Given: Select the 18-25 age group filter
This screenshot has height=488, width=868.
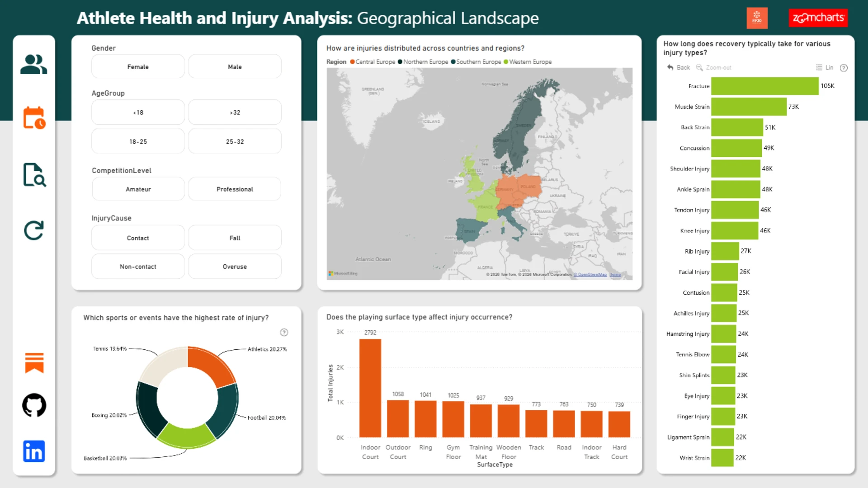Looking at the screenshot, I should [138, 141].
